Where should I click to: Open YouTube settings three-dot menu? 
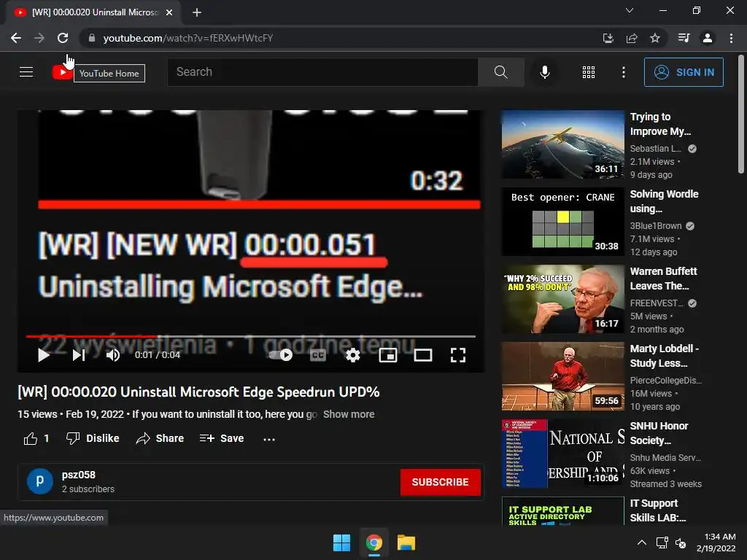coord(623,72)
